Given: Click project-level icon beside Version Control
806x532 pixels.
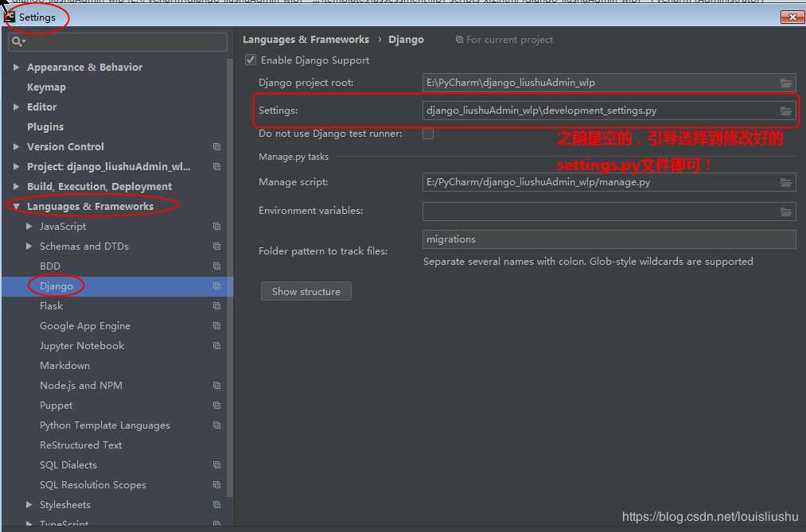Looking at the screenshot, I should [x=217, y=147].
